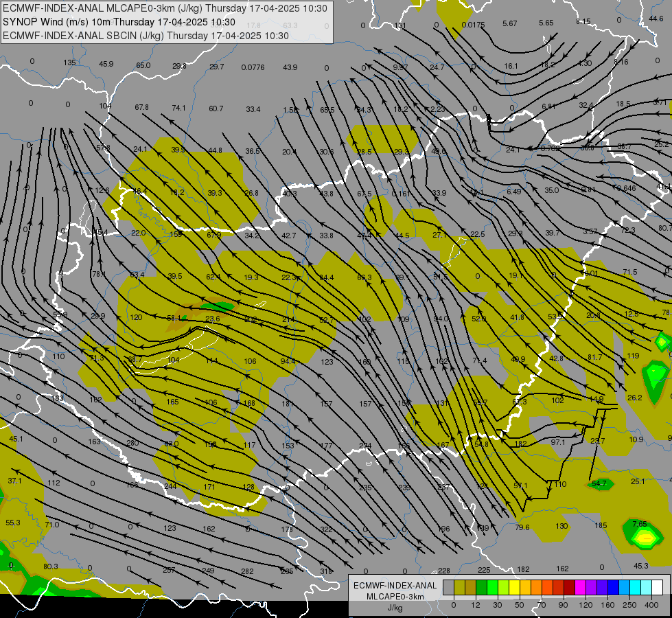This screenshot has width=672, height=618.
Task: Click the legend tick label 160
Action: 607,605
